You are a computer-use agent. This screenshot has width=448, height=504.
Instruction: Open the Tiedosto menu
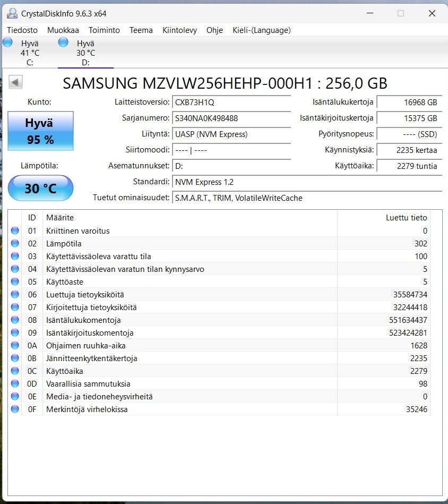[x=22, y=30]
